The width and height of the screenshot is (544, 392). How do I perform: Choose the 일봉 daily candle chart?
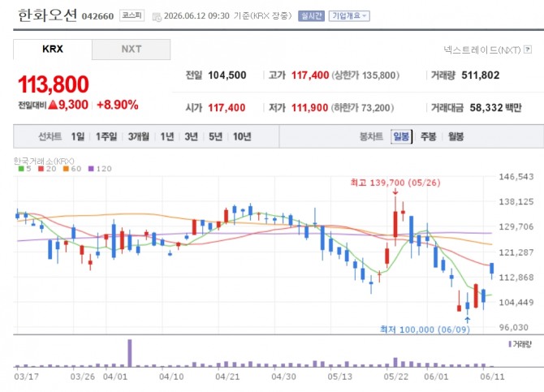pyautogui.click(x=401, y=136)
